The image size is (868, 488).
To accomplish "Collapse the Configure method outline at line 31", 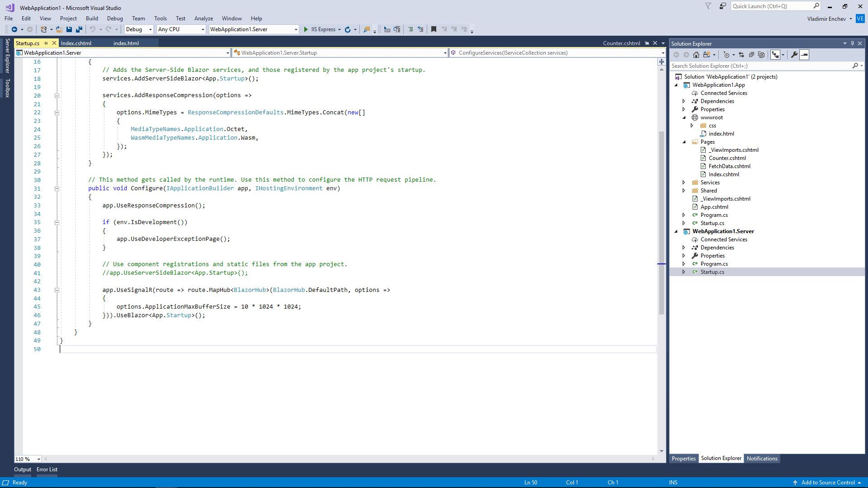I will pos(57,189).
